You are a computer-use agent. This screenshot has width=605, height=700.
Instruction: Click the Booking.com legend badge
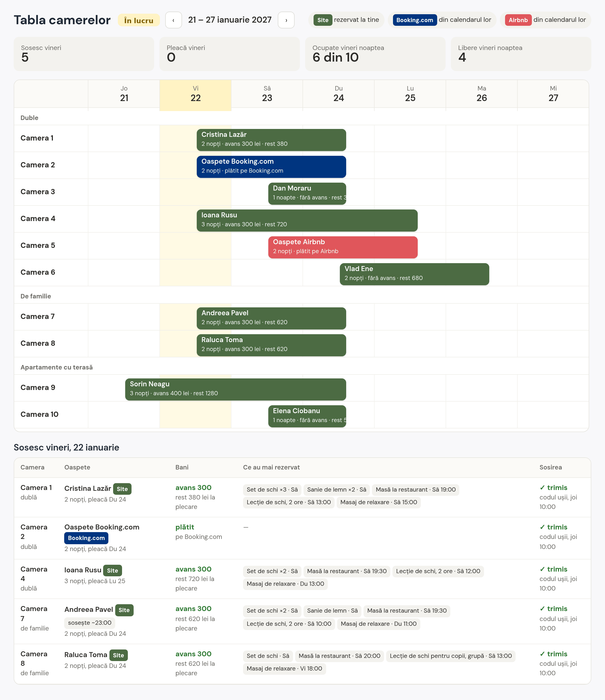pos(415,20)
